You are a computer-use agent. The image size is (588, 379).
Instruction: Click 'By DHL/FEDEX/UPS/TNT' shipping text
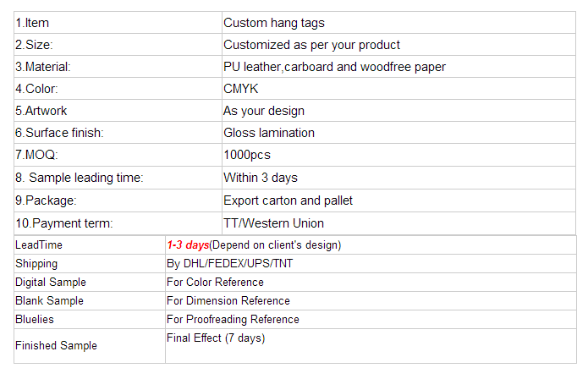229,264
